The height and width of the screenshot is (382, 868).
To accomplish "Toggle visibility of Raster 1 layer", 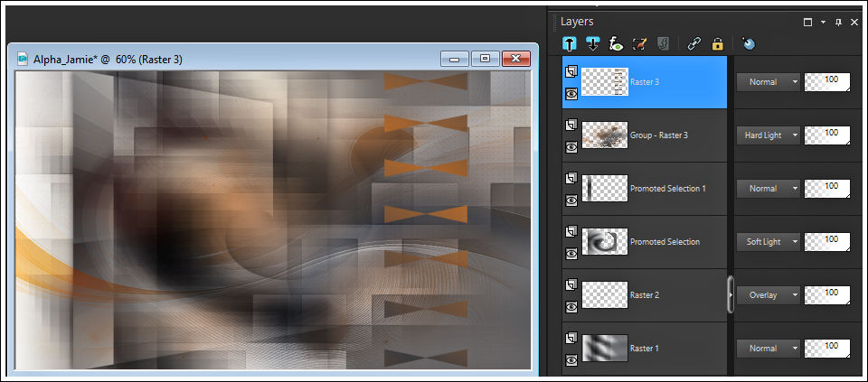I will pos(571,360).
